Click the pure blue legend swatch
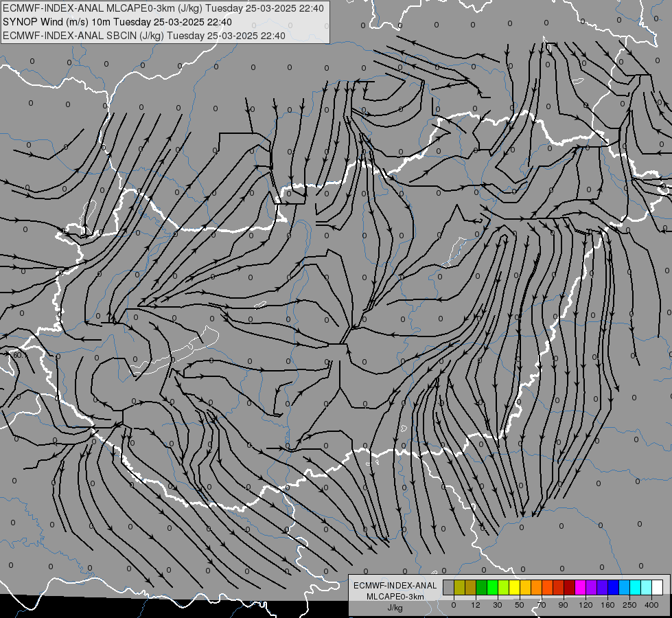This screenshot has height=618, width=672. (613, 587)
